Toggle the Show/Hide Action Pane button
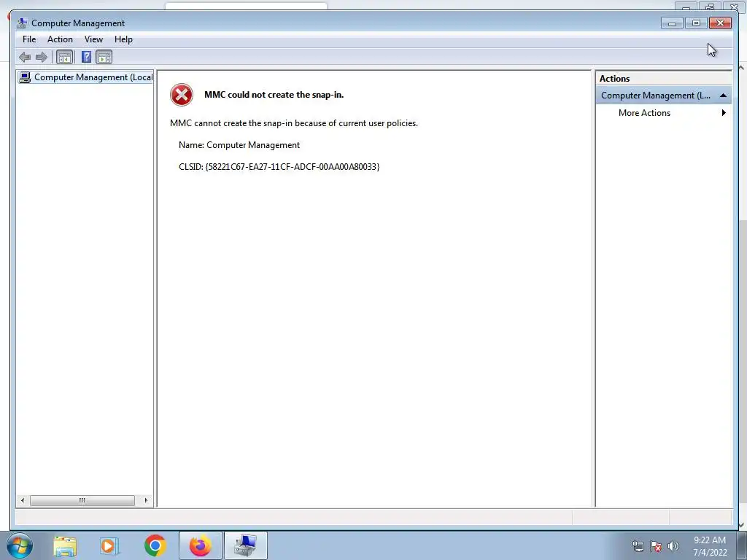The image size is (747, 560). click(x=104, y=58)
